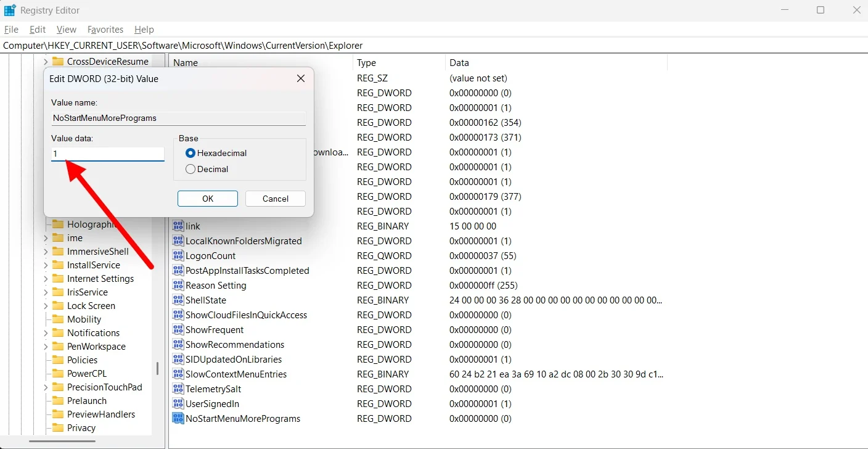868x449 pixels.
Task: Click the Registry Editor app icon in title bar
Action: 10,10
